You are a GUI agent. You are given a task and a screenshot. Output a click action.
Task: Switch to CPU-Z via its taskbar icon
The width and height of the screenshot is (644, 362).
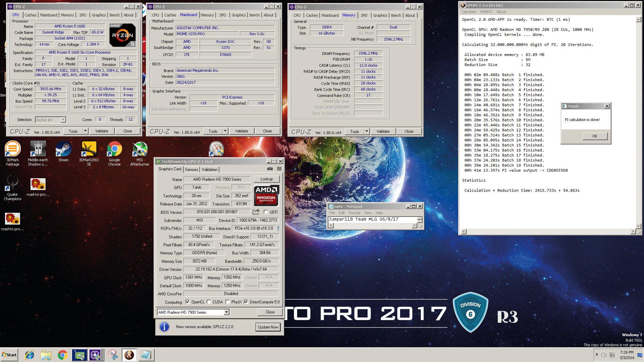point(95,355)
